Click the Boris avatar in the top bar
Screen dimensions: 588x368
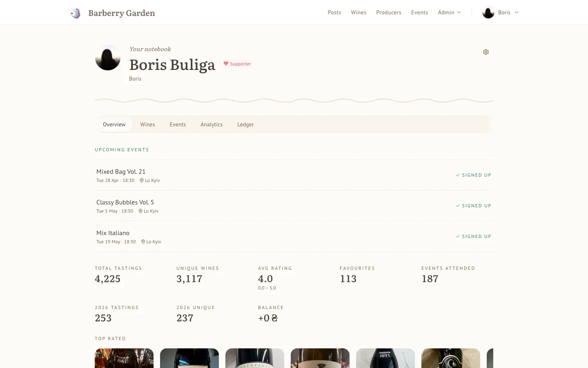488,12
